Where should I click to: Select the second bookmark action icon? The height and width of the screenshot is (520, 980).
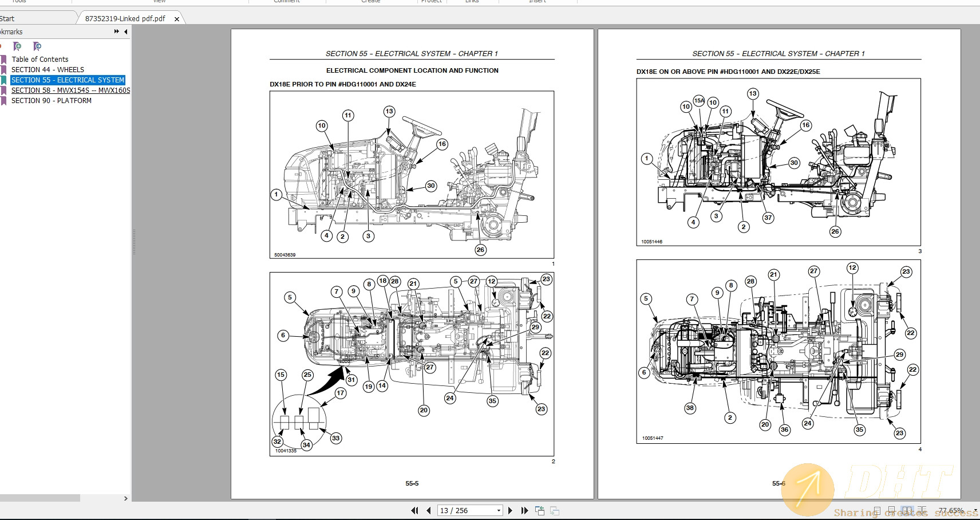tap(37, 46)
